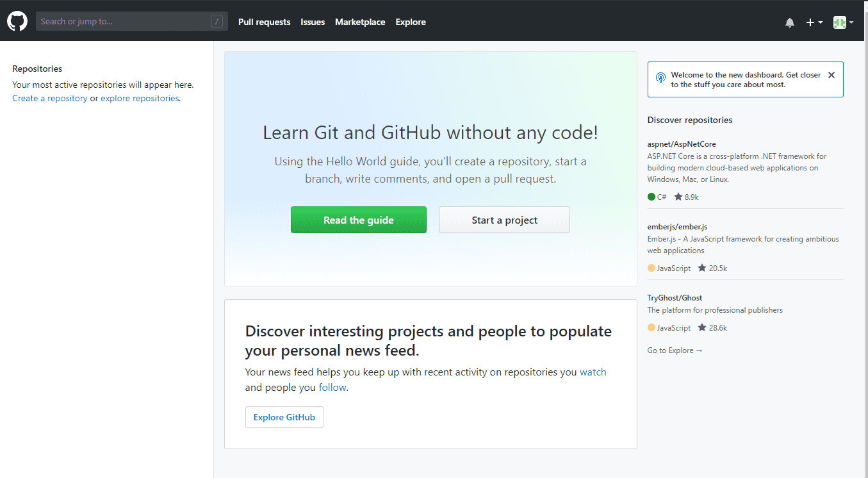The width and height of the screenshot is (868, 478).
Task: Follow the watch link in news feed text
Action: 593,372
